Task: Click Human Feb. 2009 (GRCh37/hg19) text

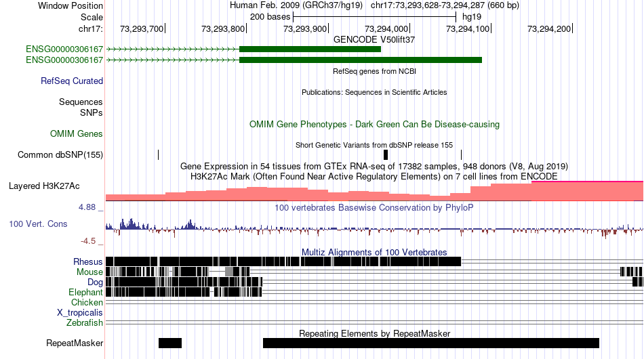Action: tap(296, 5)
